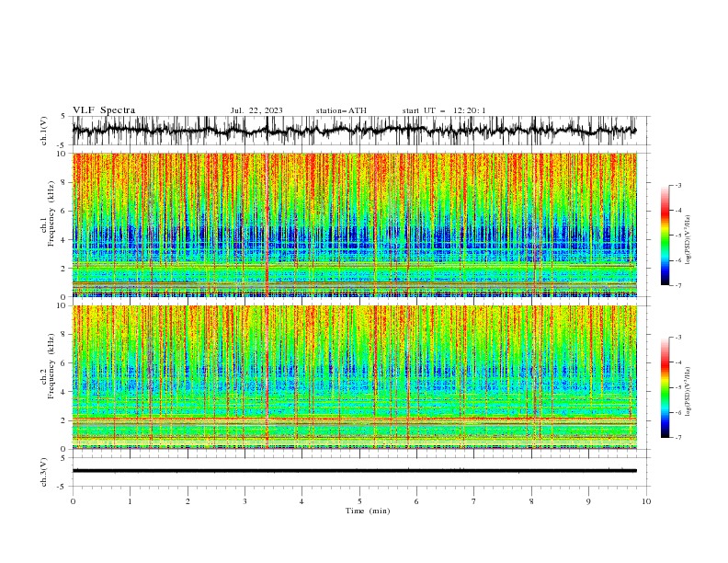
Task: Click the ch.2 spectrogram color scale bar
Action: coord(665,387)
